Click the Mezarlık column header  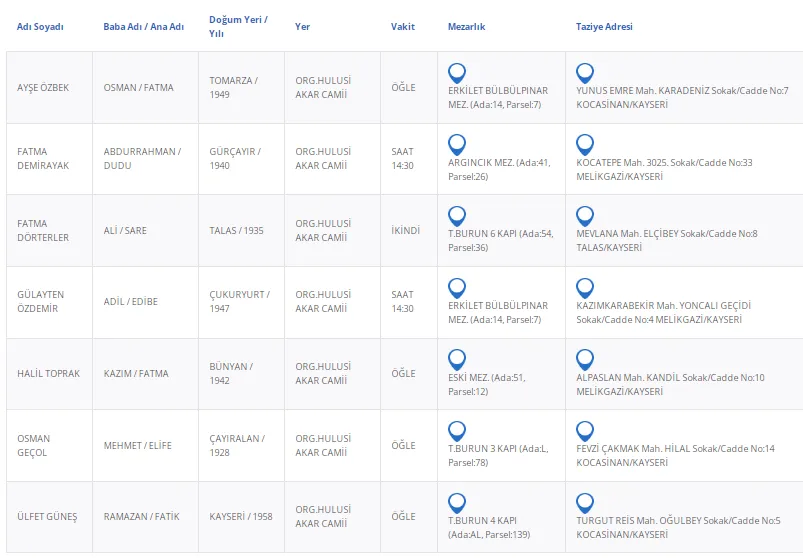466,27
